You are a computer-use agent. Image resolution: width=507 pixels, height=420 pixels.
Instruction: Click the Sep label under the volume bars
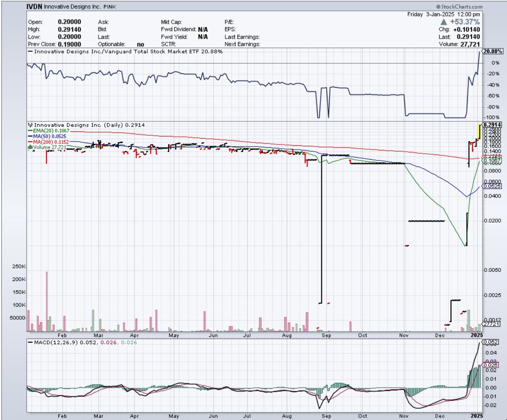click(x=327, y=335)
